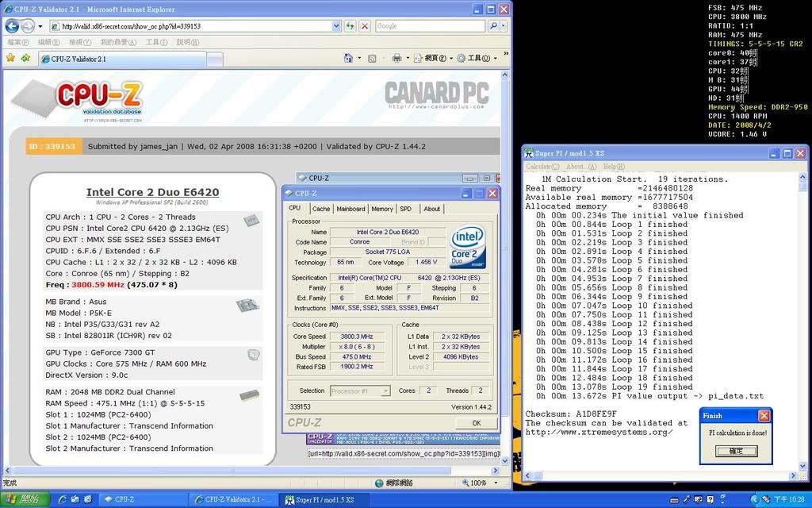Open the Processor #1 Selection dropdown in CPU-Z
This screenshot has height=508, width=812.
coord(385,391)
